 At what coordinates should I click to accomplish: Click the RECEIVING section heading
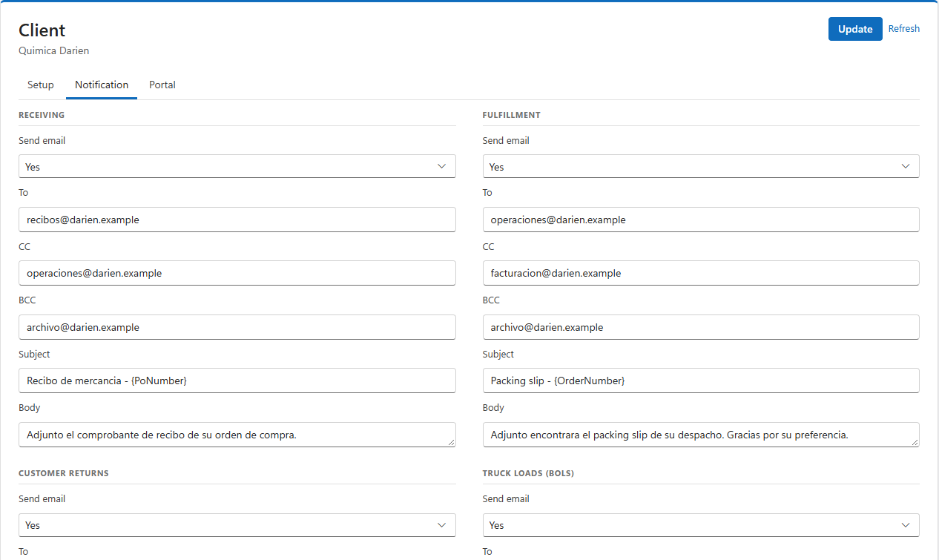[x=42, y=115]
